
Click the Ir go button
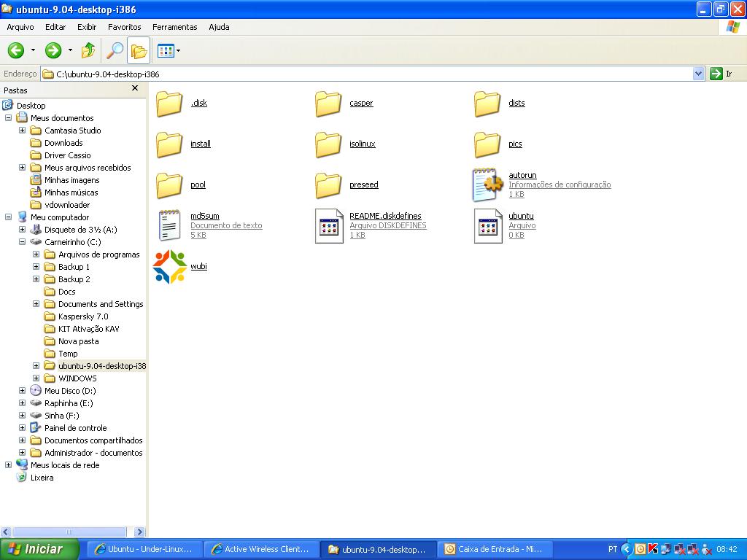721,74
